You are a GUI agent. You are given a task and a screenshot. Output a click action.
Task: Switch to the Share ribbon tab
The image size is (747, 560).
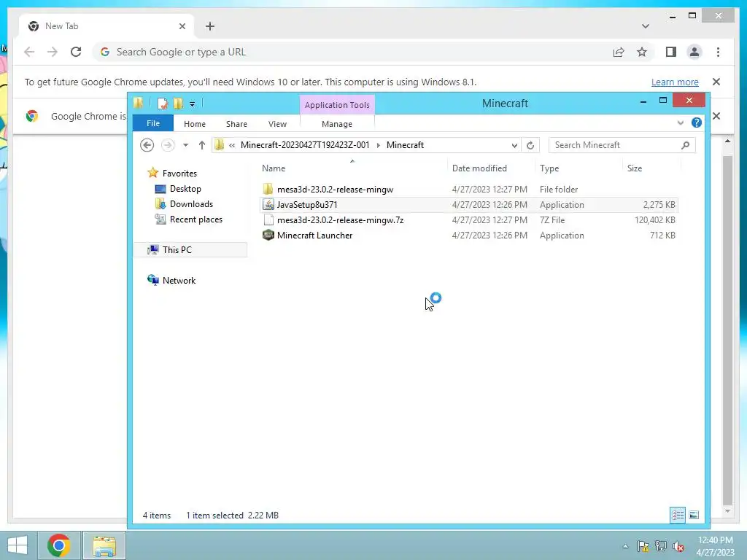point(236,124)
